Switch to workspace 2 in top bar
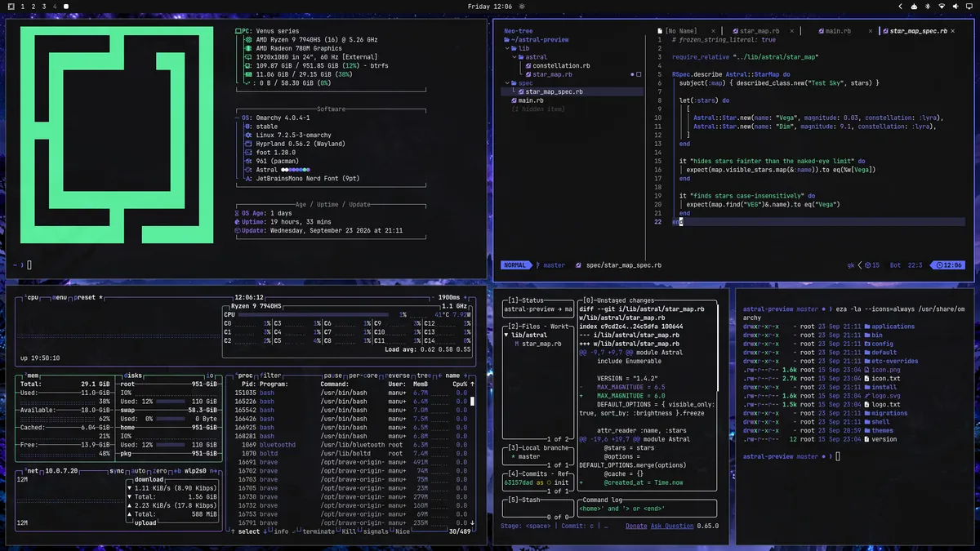This screenshot has height=551, width=980. [x=33, y=7]
